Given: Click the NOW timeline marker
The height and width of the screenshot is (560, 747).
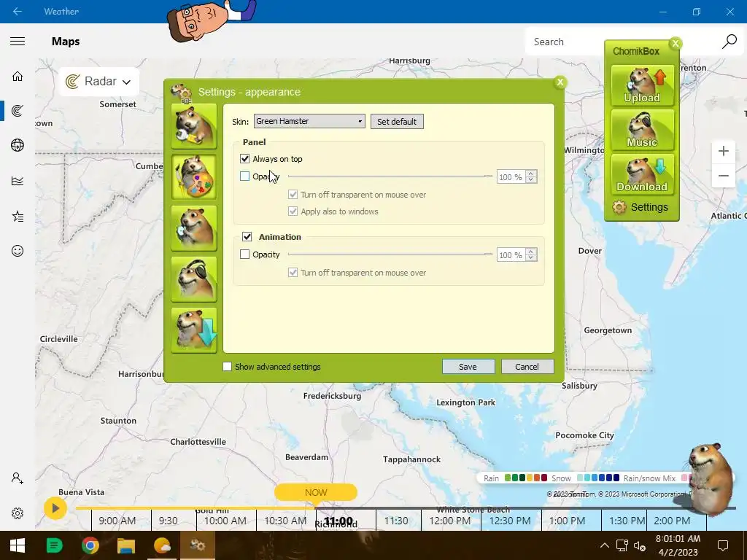Looking at the screenshot, I should tap(315, 492).
